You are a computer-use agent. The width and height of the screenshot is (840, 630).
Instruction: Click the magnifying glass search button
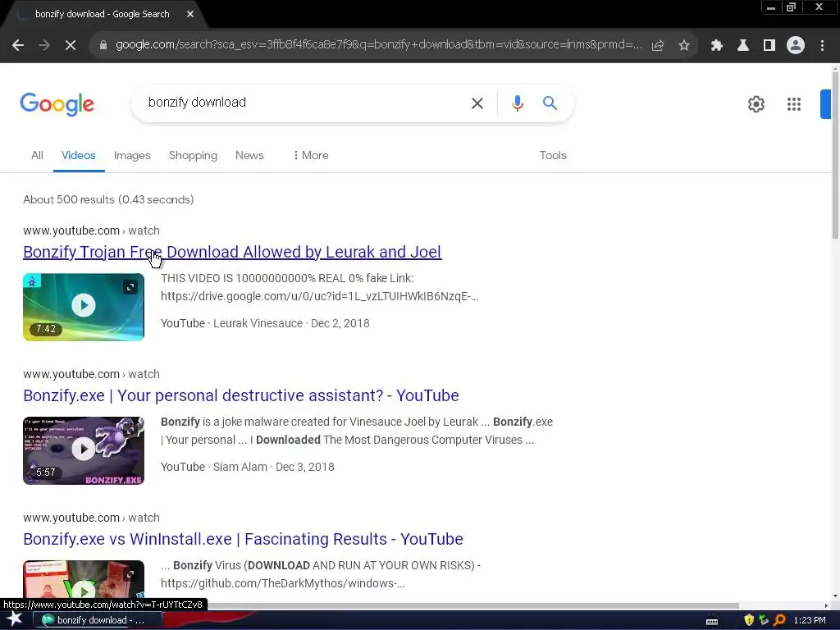point(550,103)
